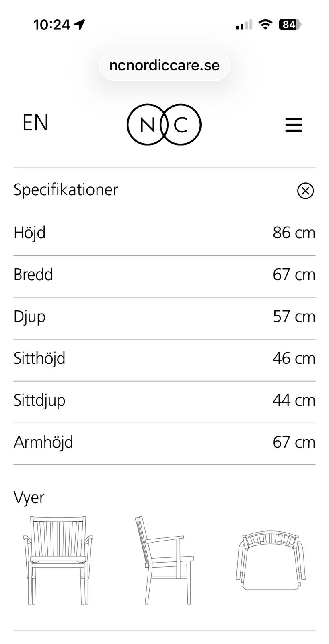The height and width of the screenshot is (644, 329).
Task: Switch language to EN
Action: (35, 123)
